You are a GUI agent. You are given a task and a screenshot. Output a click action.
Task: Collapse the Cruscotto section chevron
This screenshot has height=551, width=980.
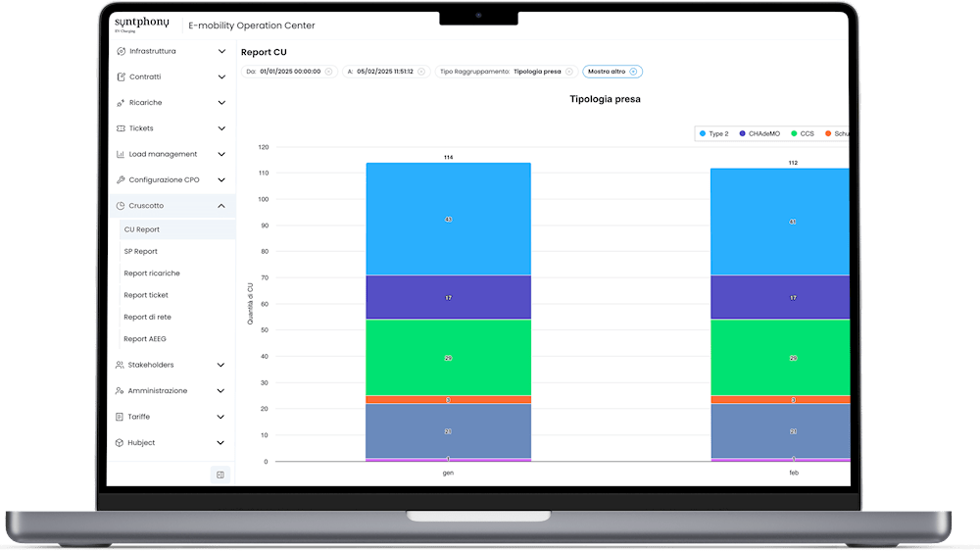(221, 206)
